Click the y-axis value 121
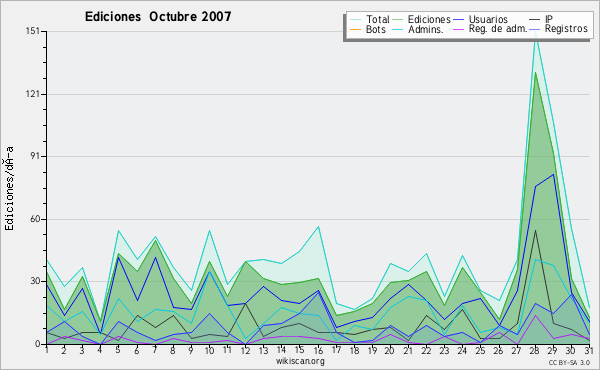The height and width of the screenshot is (370, 600). tap(33, 94)
